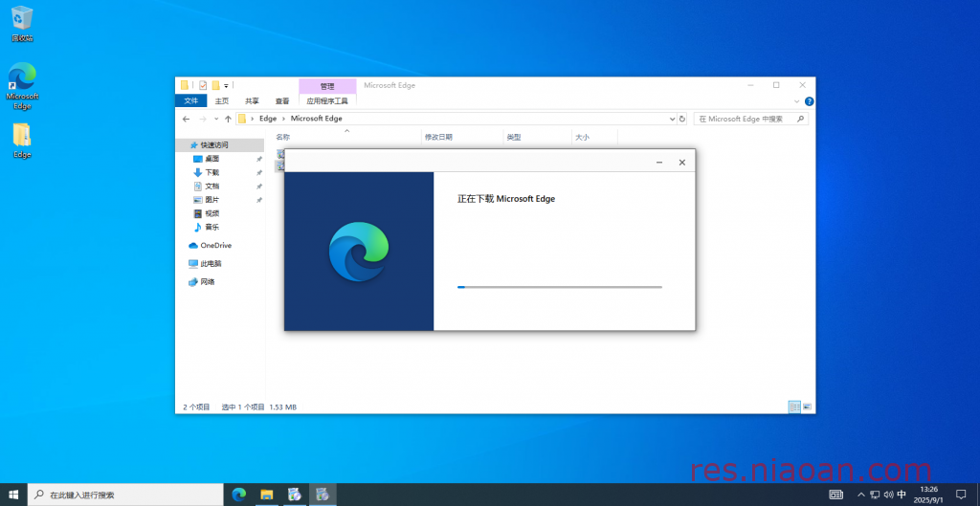Expand the breadcrumb chevron before Microsoft Edge
Screen dimensions: 980x506
[283, 119]
